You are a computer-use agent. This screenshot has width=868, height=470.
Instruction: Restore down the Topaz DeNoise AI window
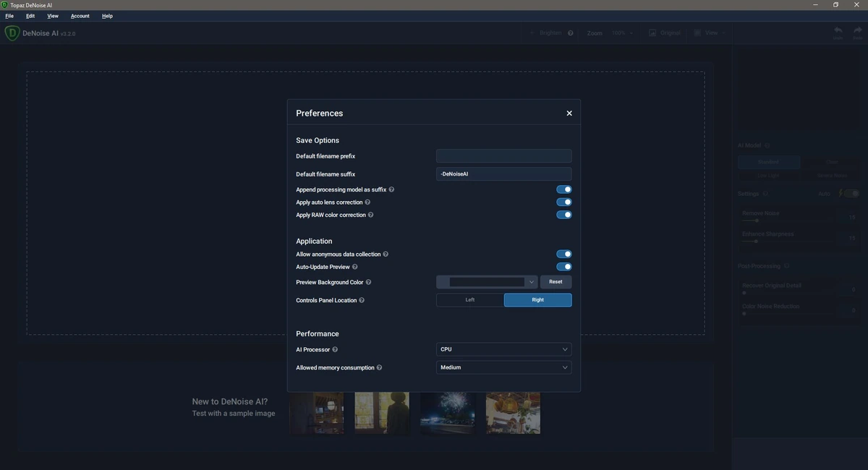point(835,5)
